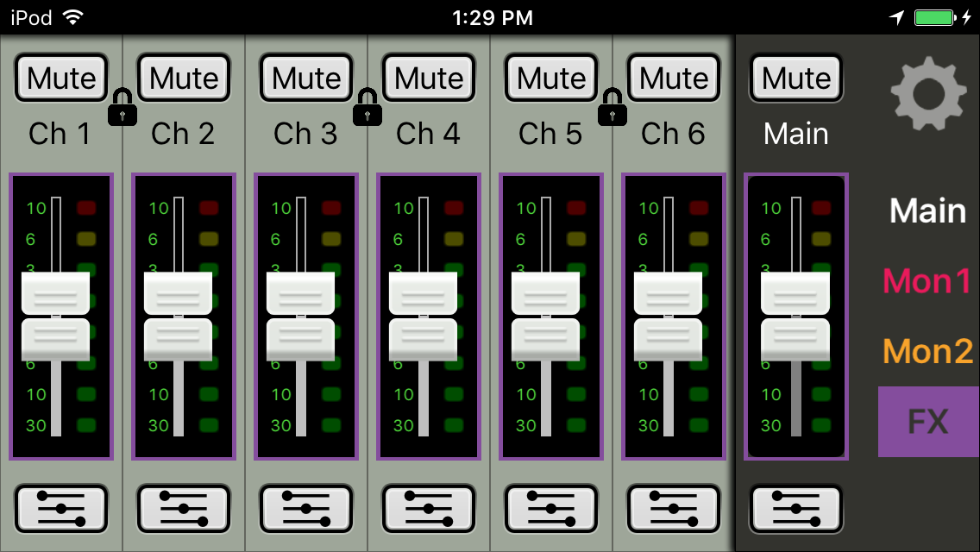
Task: Mute channel Ch 2
Action: 184,78
